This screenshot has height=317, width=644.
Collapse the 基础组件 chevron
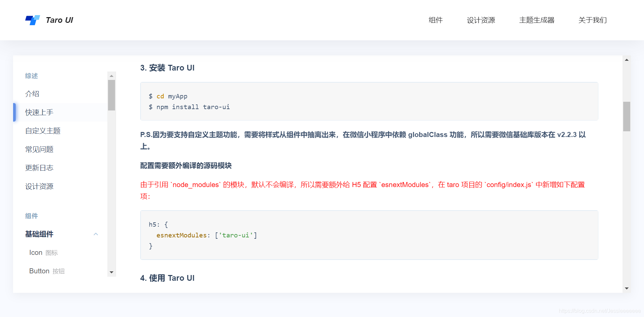[x=96, y=234]
